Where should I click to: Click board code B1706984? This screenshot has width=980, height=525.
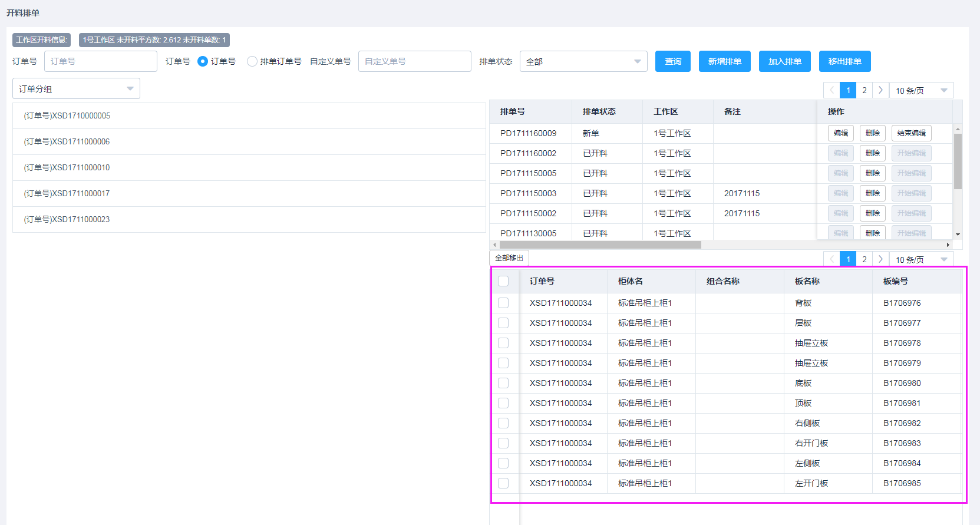(902, 463)
